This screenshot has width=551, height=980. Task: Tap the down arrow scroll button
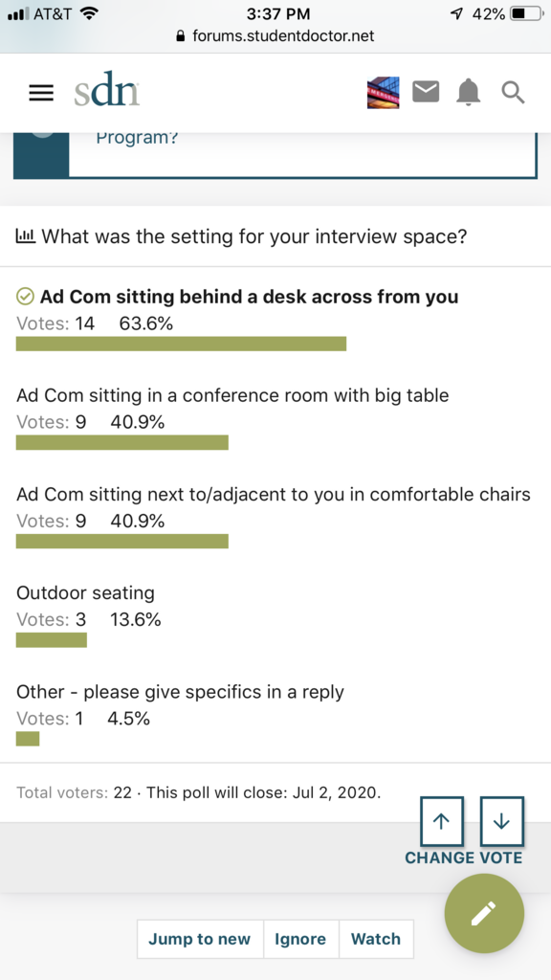pyautogui.click(x=501, y=821)
